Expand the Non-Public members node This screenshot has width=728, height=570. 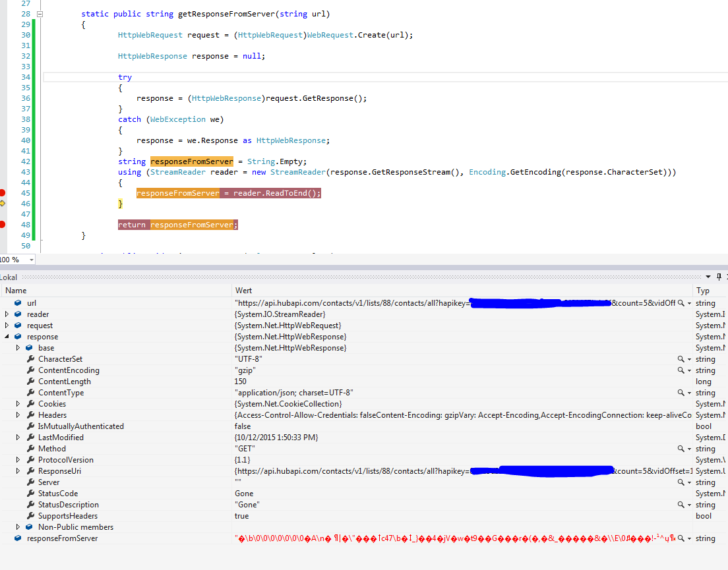[x=18, y=527]
